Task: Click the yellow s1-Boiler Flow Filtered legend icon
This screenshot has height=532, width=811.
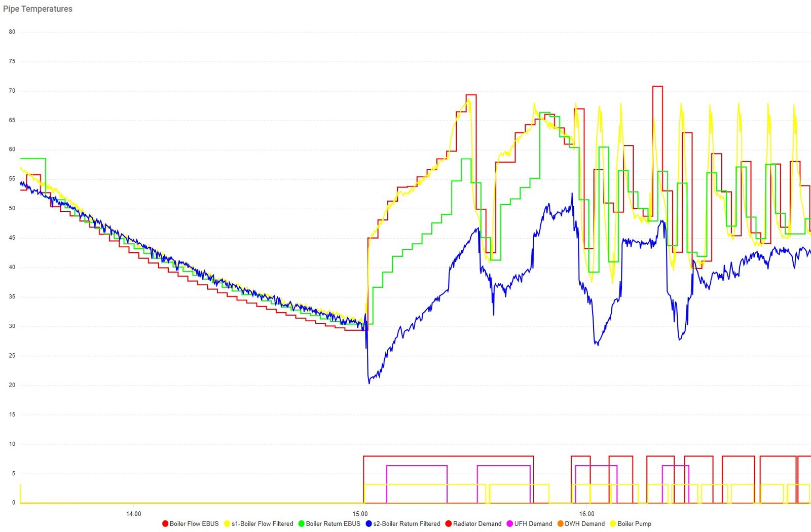Action: (x=228, y=524)
